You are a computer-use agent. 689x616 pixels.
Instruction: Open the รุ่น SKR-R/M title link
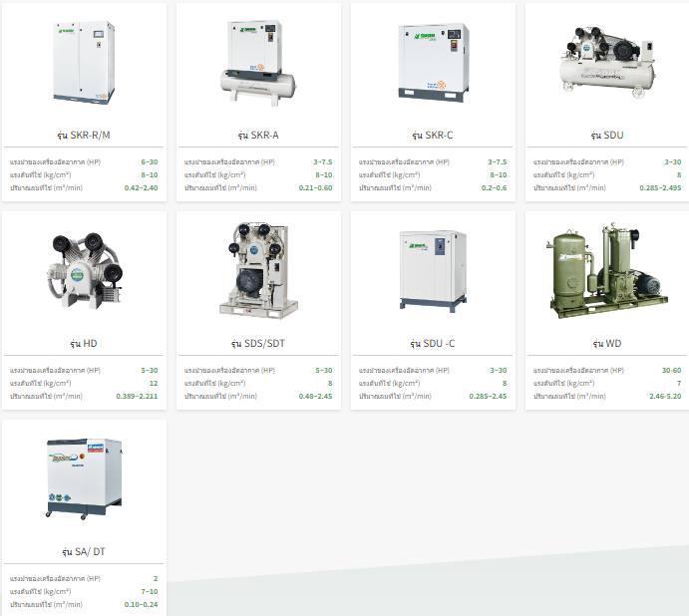coord(84,136)
